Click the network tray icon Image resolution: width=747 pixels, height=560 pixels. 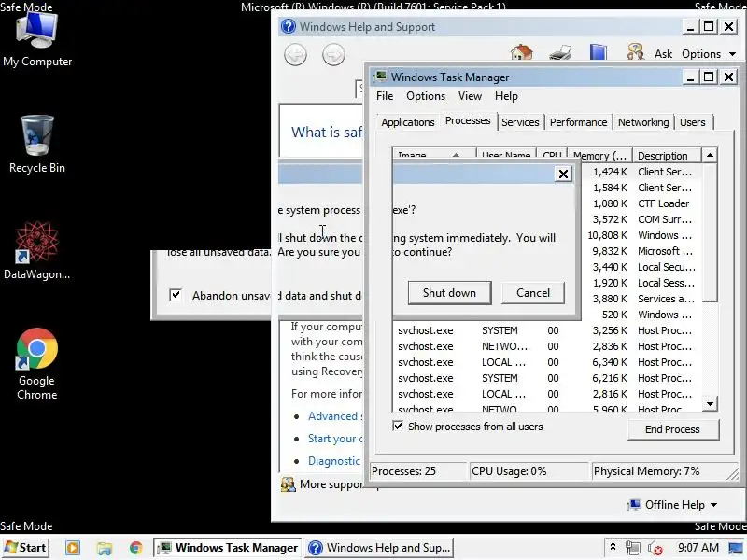click(633, 548)
